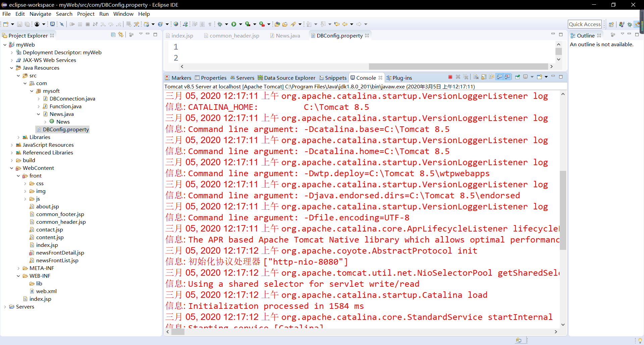
Task: Expand Deployment Descriptor: myWeb node
Action: pos(12,52)
